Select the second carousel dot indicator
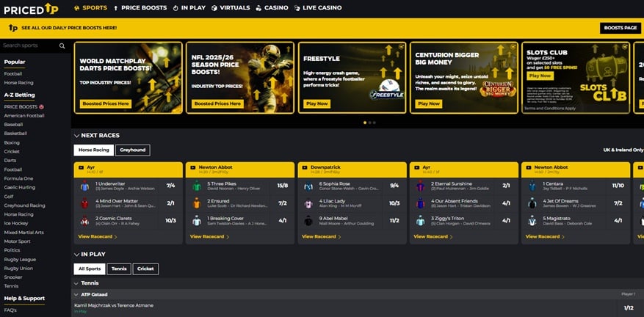 point(369,123)
